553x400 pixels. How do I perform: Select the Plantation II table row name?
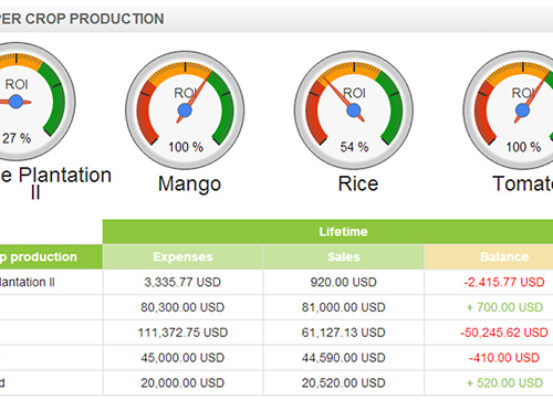pos(27,282)
